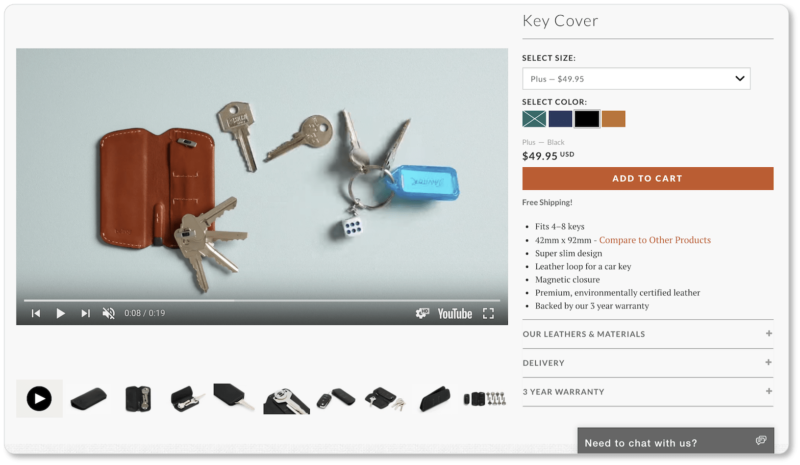Skip to next video in player

(85, 313)
